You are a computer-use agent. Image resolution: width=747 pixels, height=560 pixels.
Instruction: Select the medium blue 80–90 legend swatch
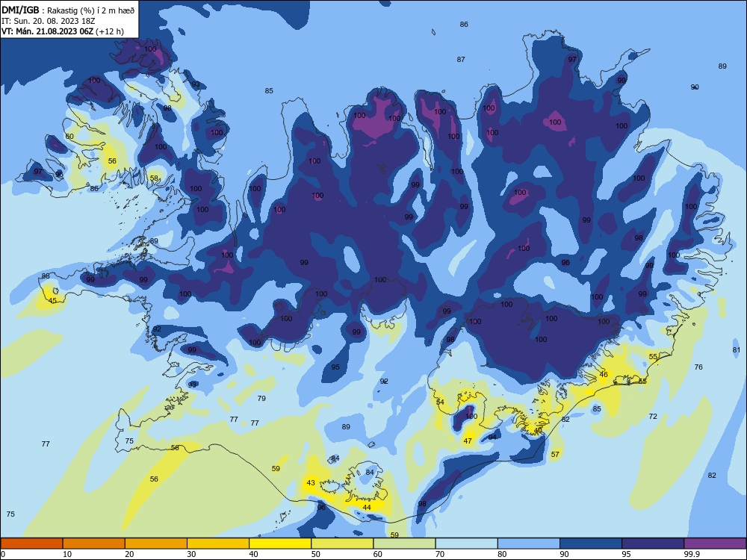coord(529,544)
